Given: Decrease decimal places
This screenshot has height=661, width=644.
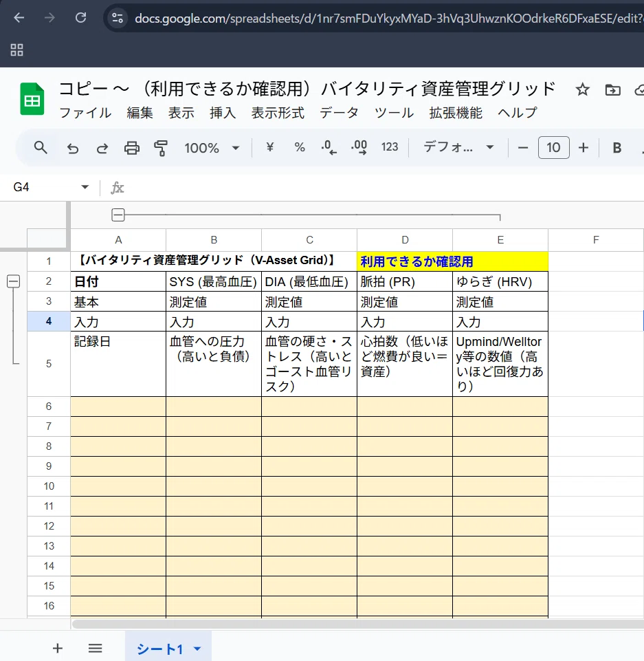Looking at the screenshot, I should click(329, 148).
